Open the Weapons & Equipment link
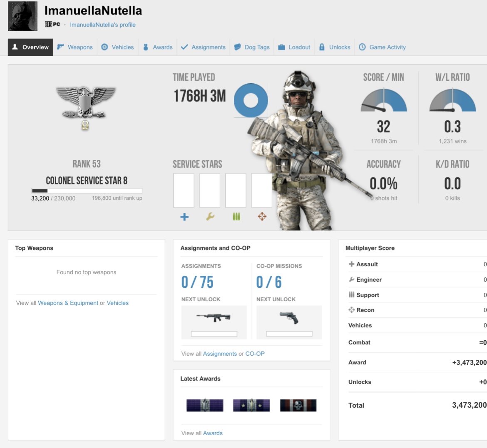Image resolution: width=487 pixels, height=448 pixels. pyautogui.click(x=68, y=303)
